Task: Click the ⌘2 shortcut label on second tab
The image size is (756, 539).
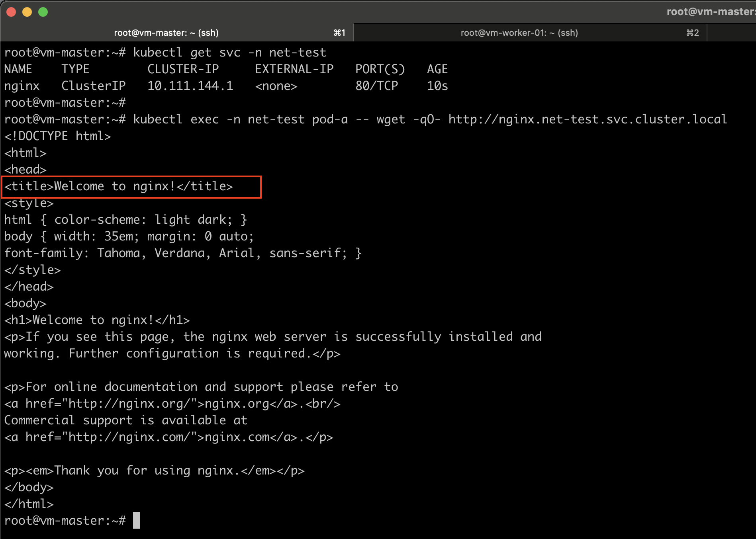Action: (692, 33)
